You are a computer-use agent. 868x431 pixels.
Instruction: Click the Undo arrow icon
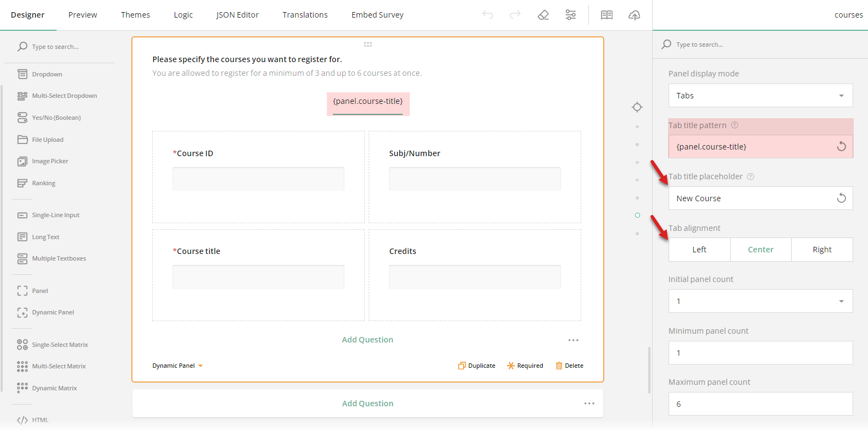pyautogui.click(x=488, y=15)
